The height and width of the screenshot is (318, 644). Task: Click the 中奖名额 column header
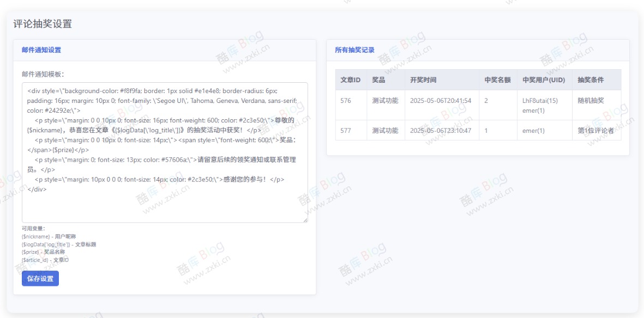pos(495,79)
